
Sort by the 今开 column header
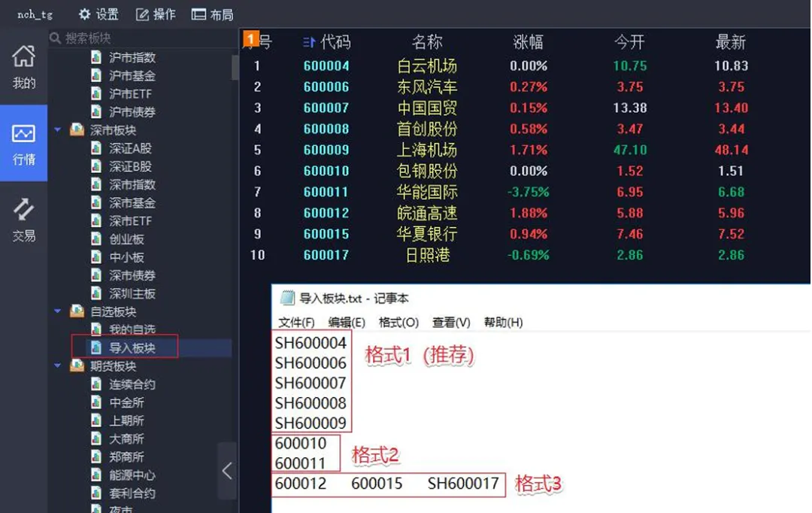(x=630, y=42)
